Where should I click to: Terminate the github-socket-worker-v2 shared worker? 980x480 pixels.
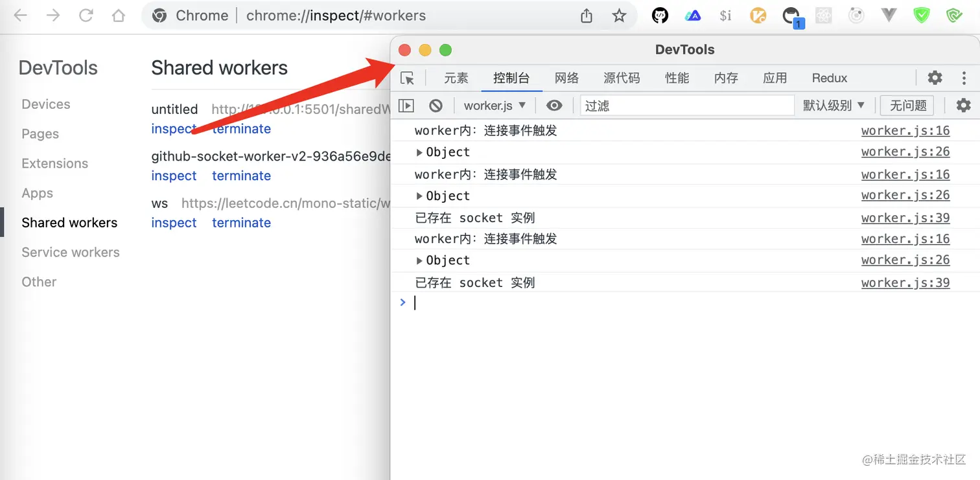coord(241,176)
